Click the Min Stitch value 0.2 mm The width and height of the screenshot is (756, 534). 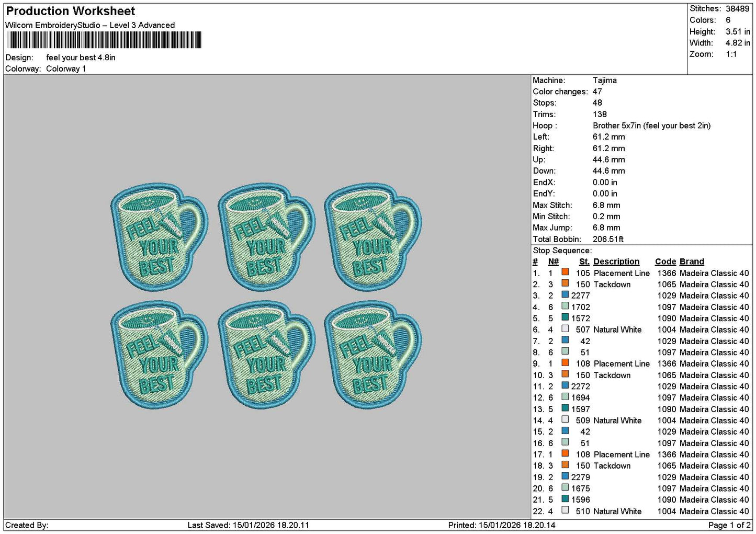point(607,217)
